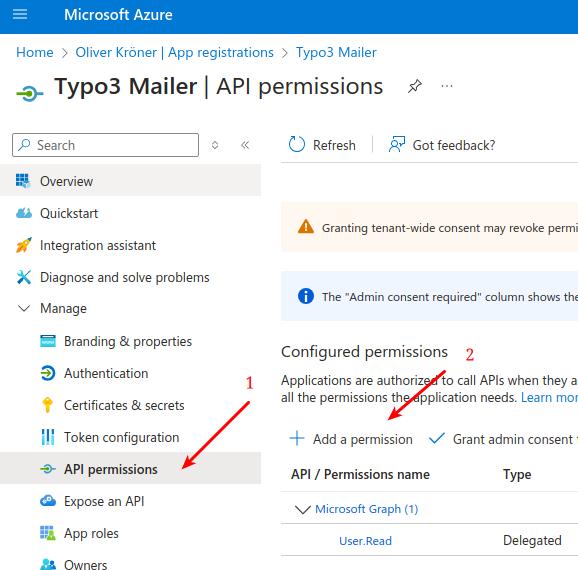Toggle expand/collapse all menu groups
This screenshot has width=578, height=570.
click(x=215, y=145)
